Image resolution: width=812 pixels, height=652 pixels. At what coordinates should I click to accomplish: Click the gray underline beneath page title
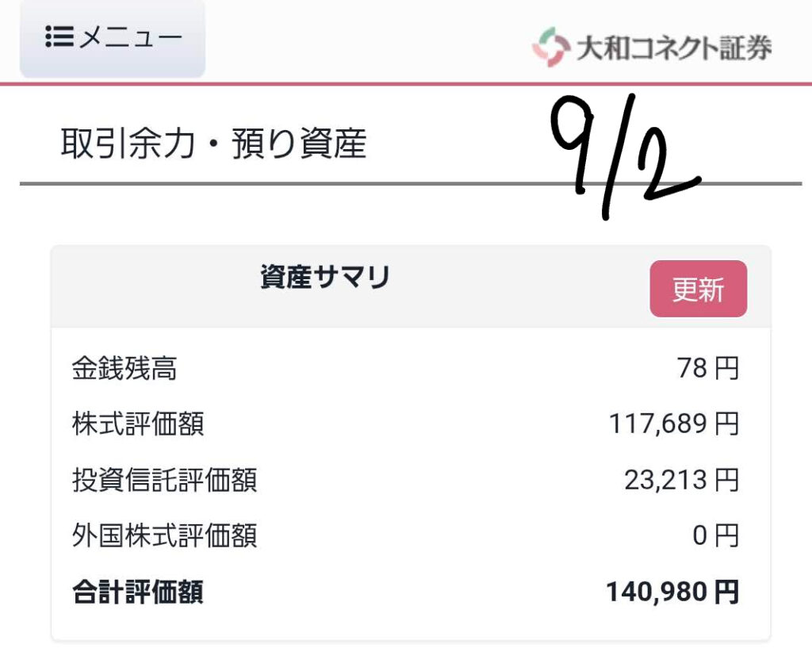point(411,183)
